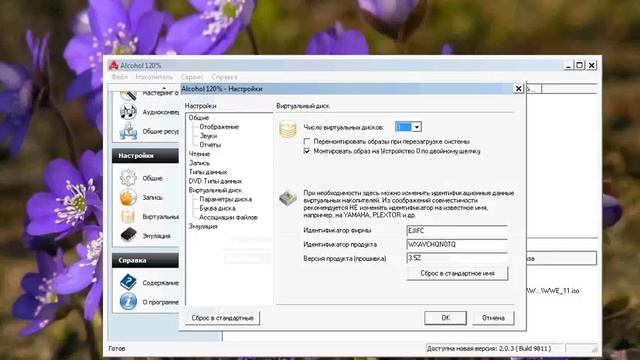Viewport: 640px width, 360px height.
Task: Click the image mastering icon in sidebar
Action: [128, 95]
